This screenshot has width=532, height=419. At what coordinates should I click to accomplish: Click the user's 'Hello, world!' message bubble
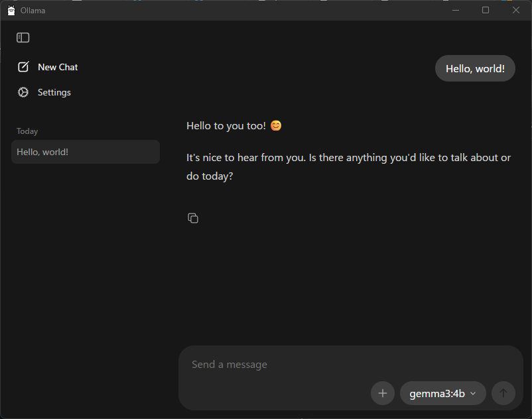[x=475, y=68]
